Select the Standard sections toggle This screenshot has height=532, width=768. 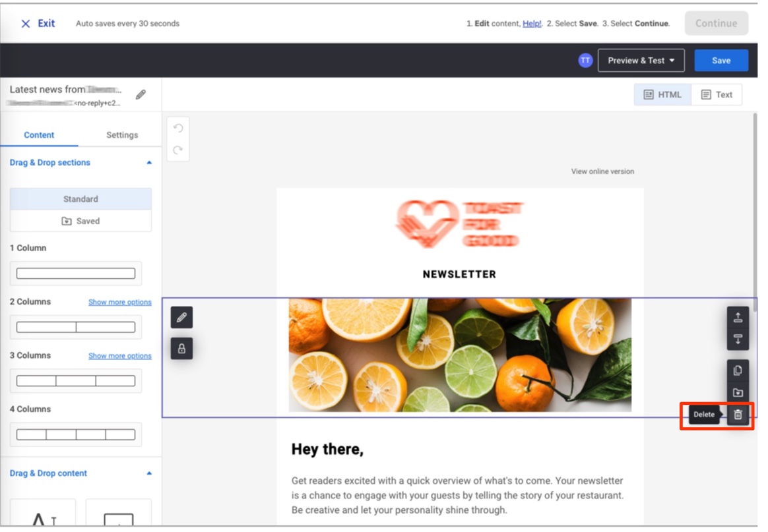pyautogui.click(x=80, y=198)
